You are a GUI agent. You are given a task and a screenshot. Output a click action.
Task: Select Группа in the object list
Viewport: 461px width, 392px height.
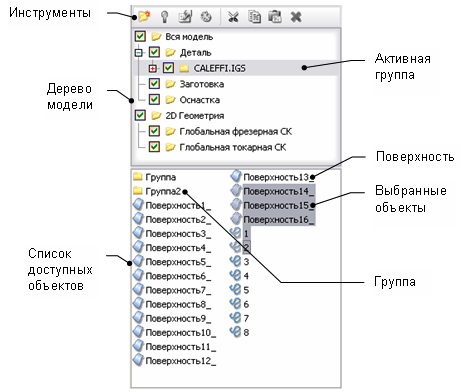161,177
